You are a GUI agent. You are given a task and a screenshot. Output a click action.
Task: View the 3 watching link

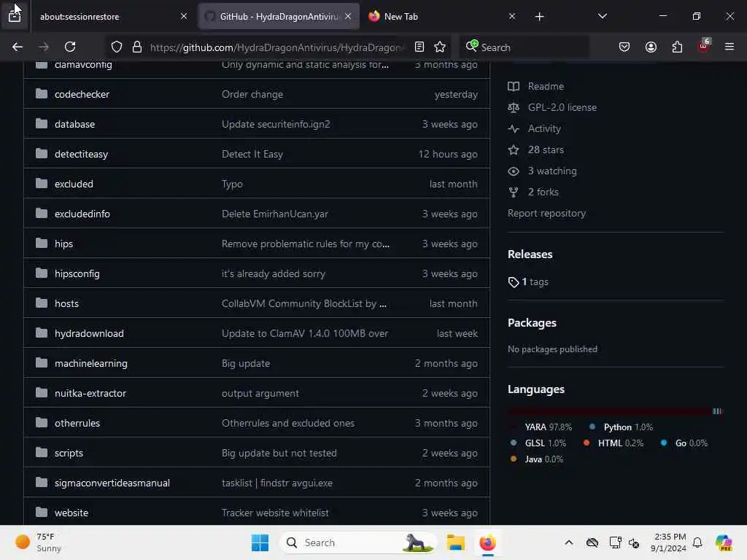[x=552, y=171]
